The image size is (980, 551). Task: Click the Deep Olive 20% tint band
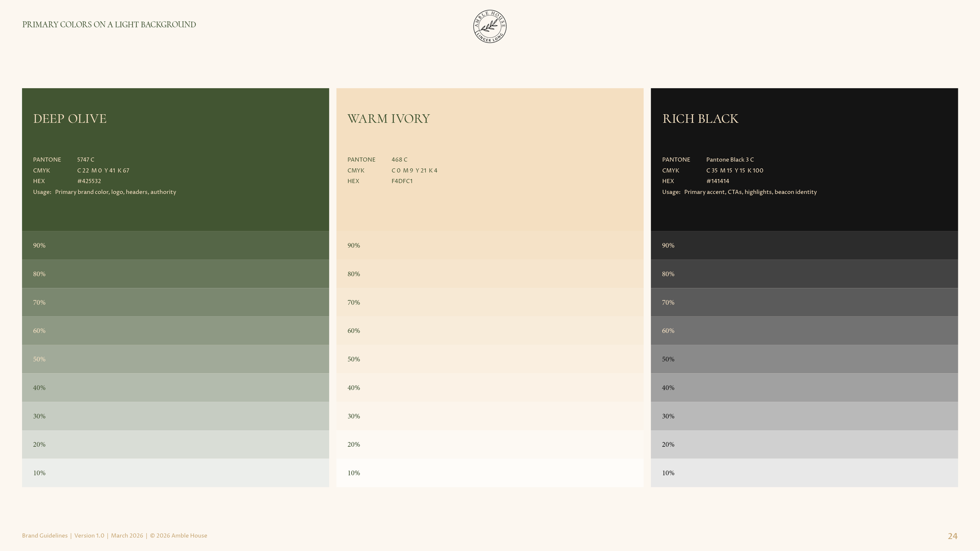pos(175,444)
